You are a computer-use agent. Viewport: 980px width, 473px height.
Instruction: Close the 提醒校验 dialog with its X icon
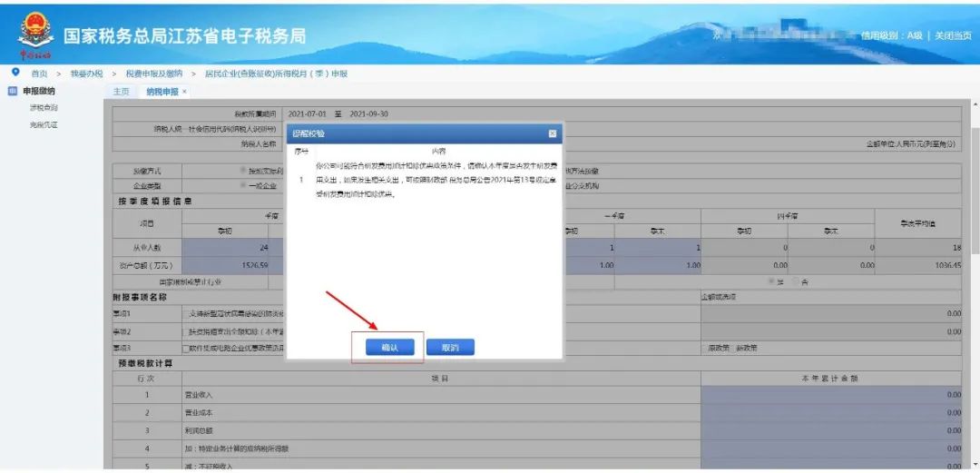(x=553, y=133)
